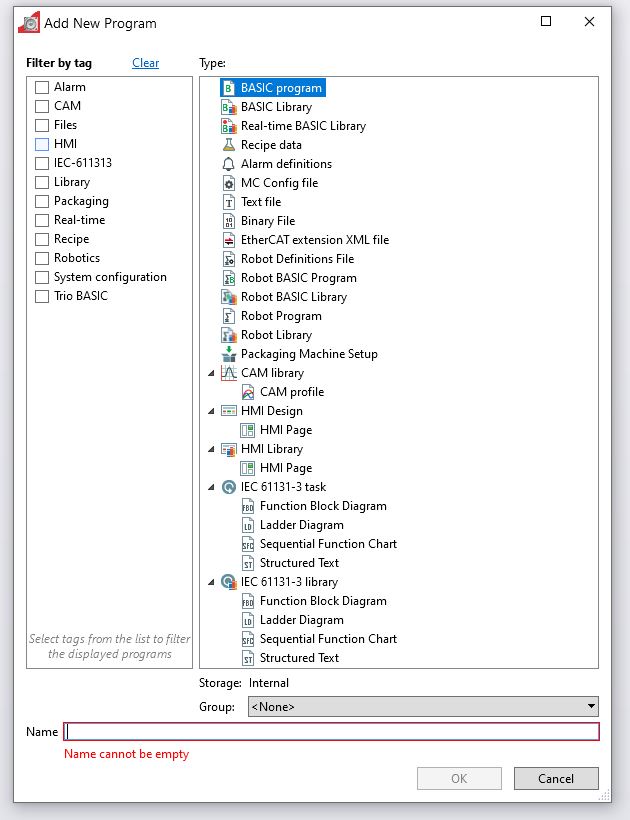
Task: Select the Recipe data flask icon
Action: tap(228, 145)
